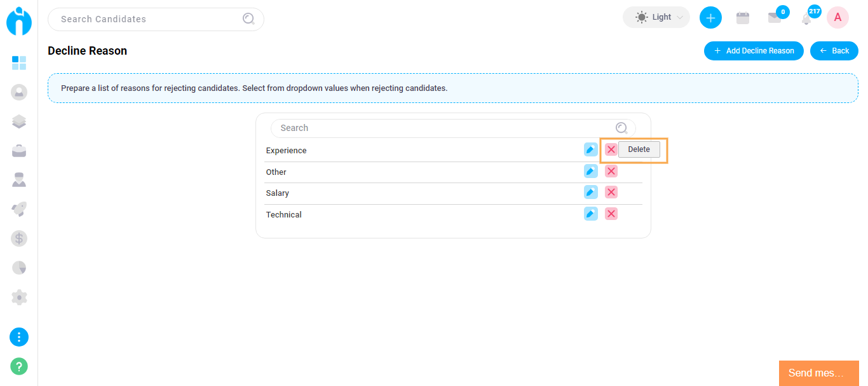Go back using the Back button
The image size is (868, 386).
pos(834,51)
